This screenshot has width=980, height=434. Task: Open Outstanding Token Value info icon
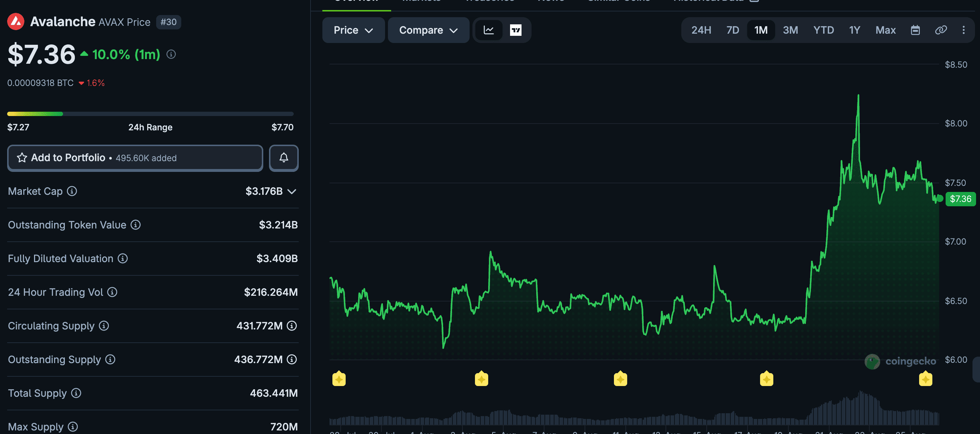[x=135, y=225]
